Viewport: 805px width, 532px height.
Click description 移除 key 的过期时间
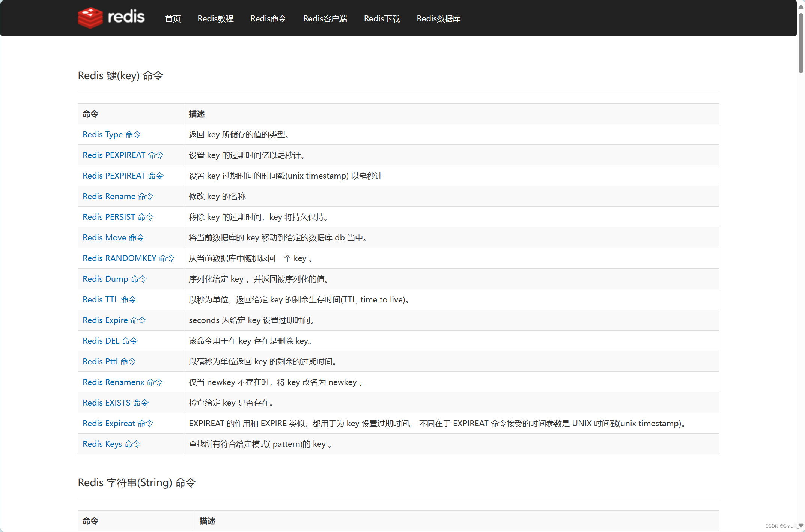(259, 217)
